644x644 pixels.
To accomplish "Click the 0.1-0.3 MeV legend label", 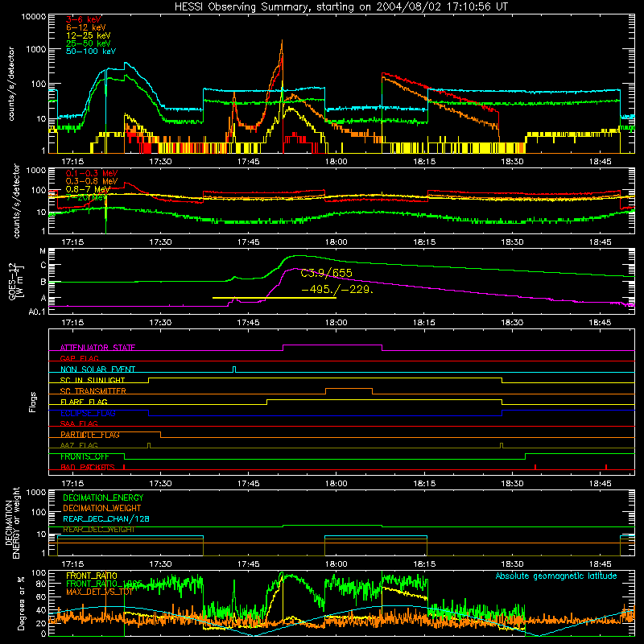I will pos(92,173).
